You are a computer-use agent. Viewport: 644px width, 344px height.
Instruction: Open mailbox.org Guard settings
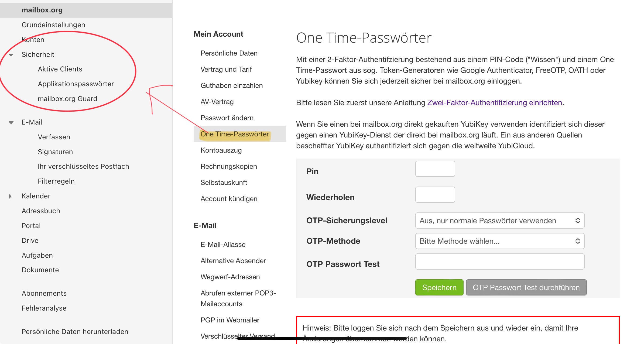(67, 99)
